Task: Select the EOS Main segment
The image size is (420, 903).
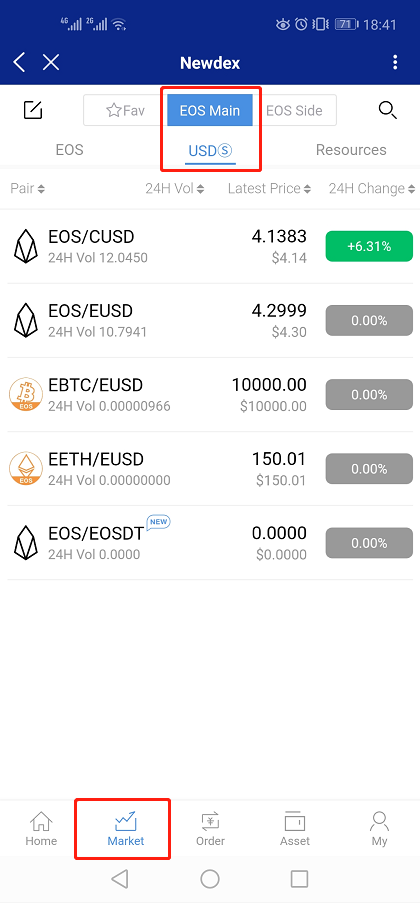Action: pyautogui.click(x=210, y=110)
